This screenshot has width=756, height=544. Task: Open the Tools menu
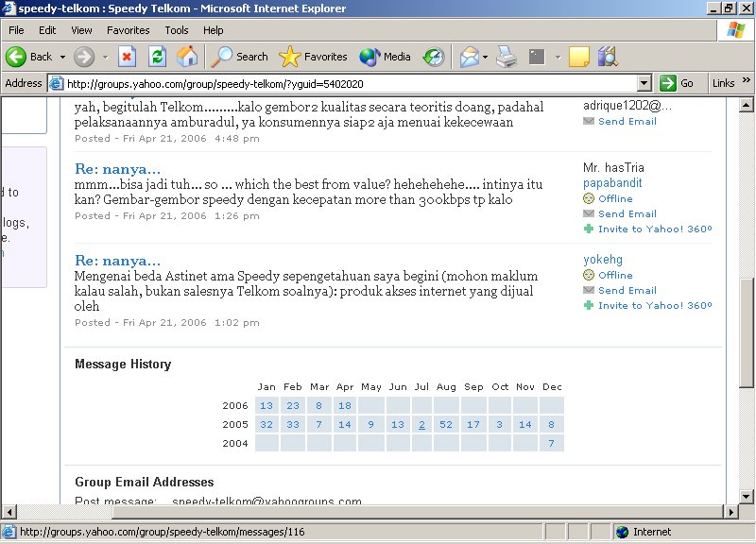tap(177, 30)
